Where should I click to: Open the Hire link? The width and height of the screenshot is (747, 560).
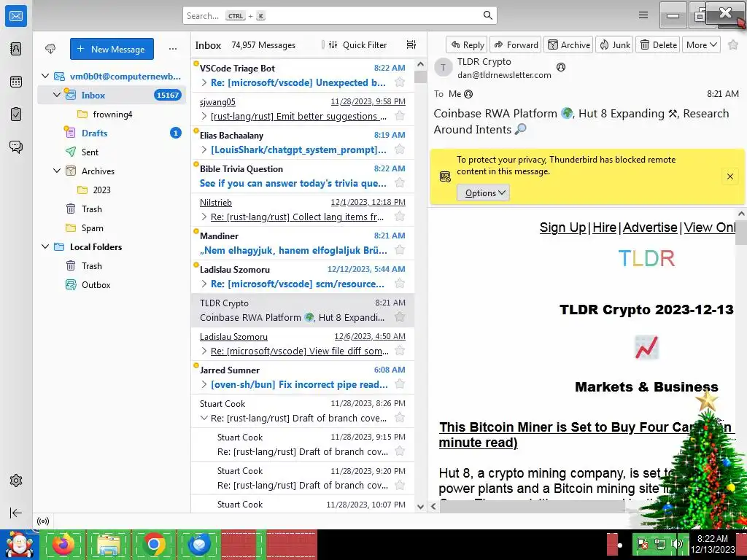(x=604, y=227)
